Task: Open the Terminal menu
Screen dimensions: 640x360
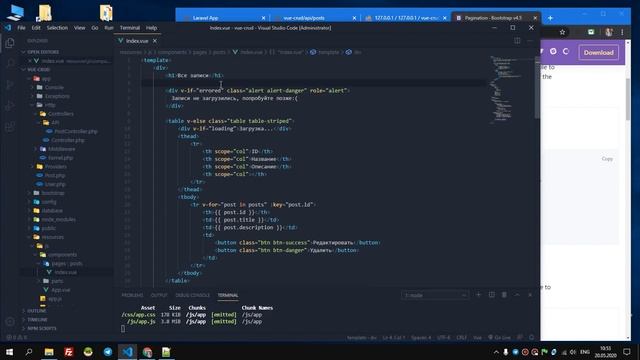Action: (130, 28)
